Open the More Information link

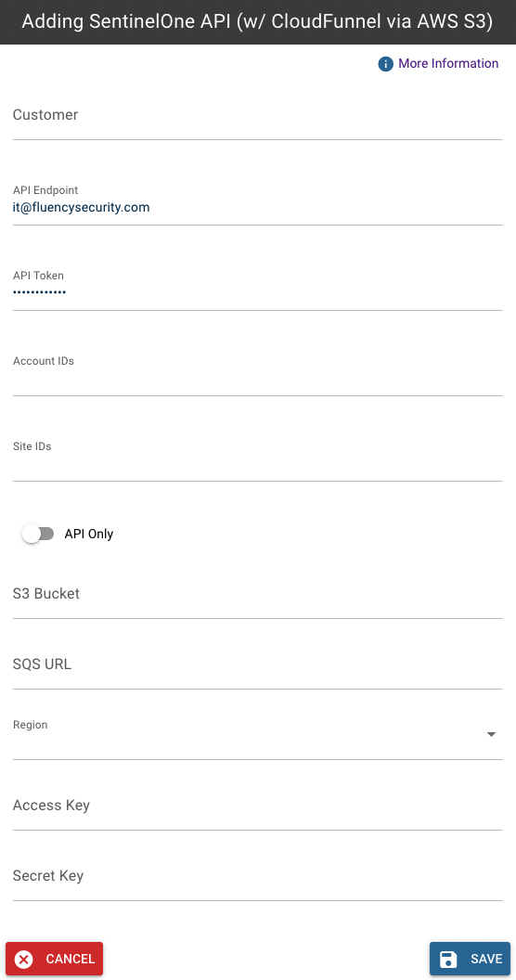coord(448,63)
